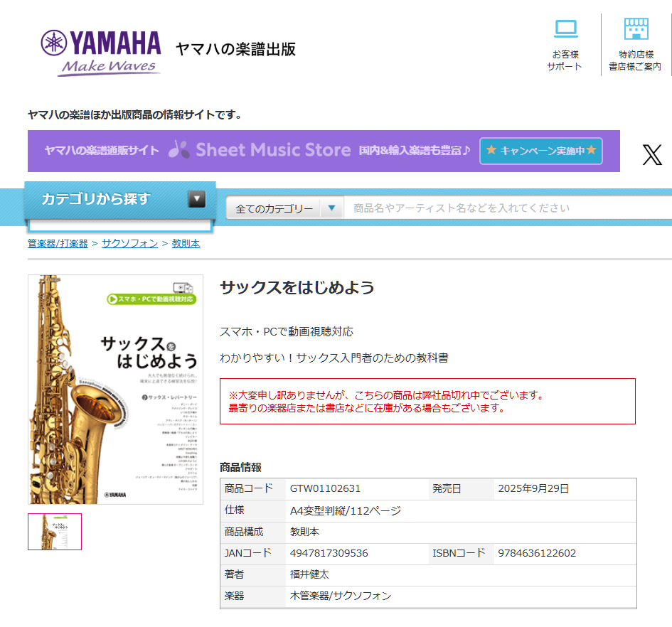Click ISBN code 9784636122602
The width and height of the screenshot is (672, 627).
point(537,553)
